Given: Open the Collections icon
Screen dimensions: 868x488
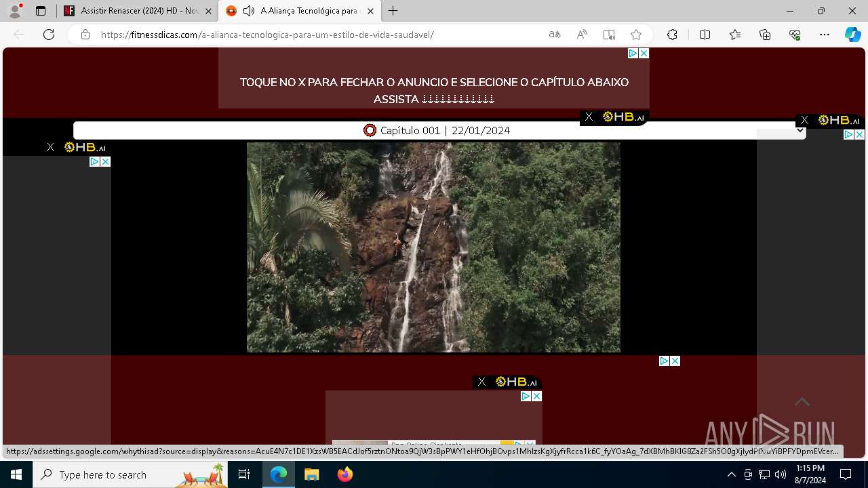Looking at the screenshot, I should click(765, 35).
